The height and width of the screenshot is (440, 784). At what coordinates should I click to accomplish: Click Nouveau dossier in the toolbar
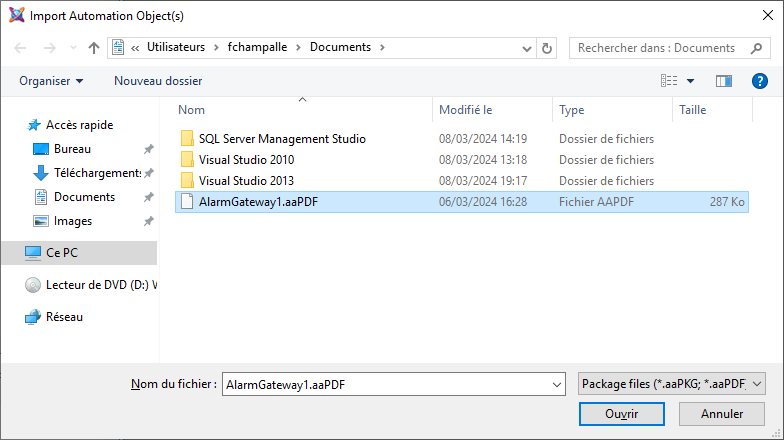(158, 80)
